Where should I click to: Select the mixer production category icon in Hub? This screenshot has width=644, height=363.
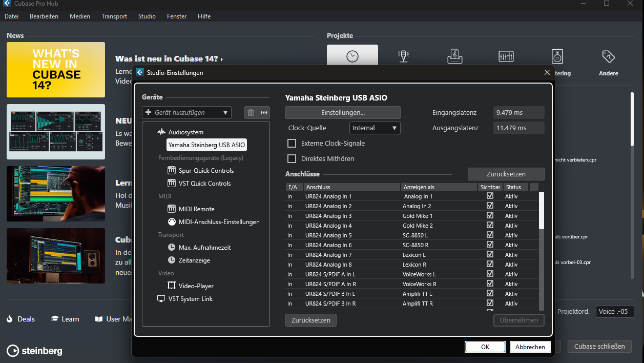(x=506, y=56)
